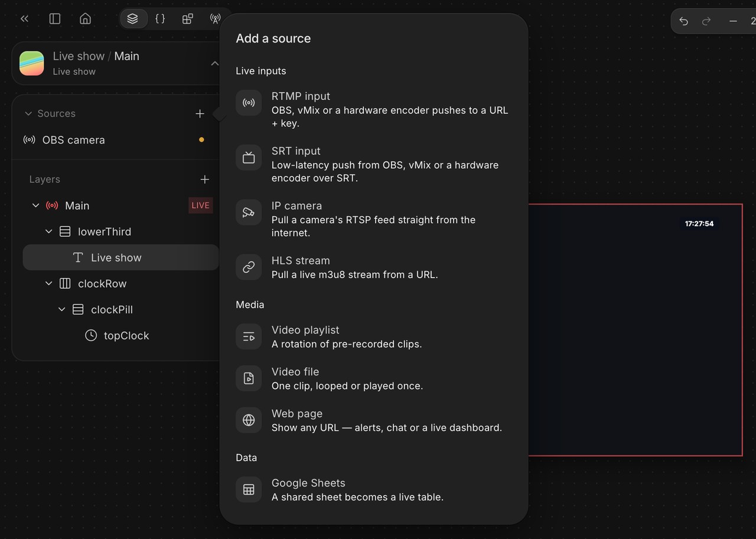Image resolution: width=756 pixels, height=539 pixels.
Task: Click the HLS stream link icon
Action: (x=249, y=267)
